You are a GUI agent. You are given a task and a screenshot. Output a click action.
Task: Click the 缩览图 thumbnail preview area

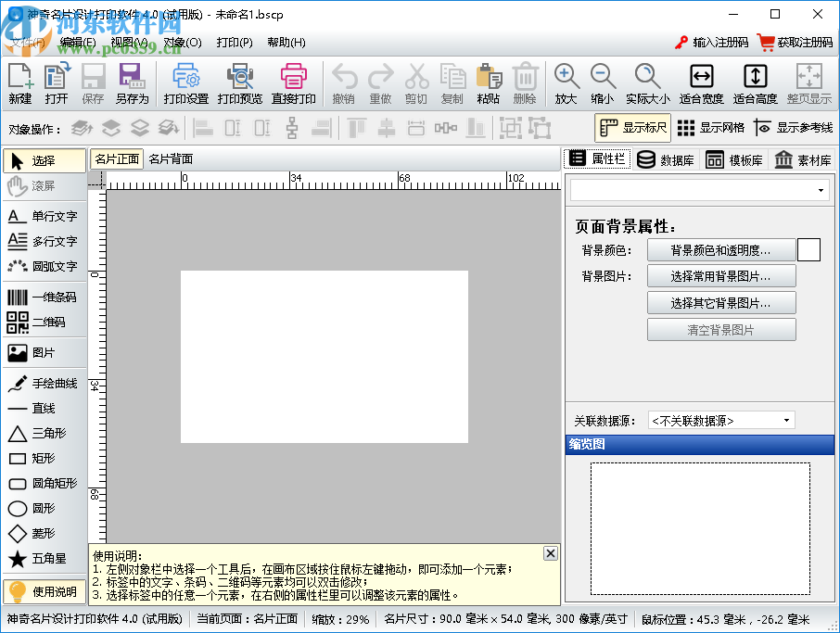pos(700,528)
